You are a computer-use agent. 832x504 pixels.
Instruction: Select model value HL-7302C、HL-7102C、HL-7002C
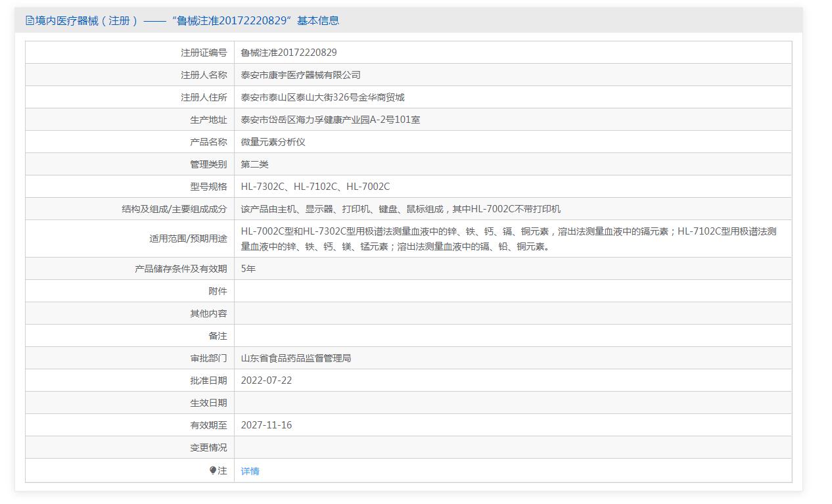[x=315, y=187]
